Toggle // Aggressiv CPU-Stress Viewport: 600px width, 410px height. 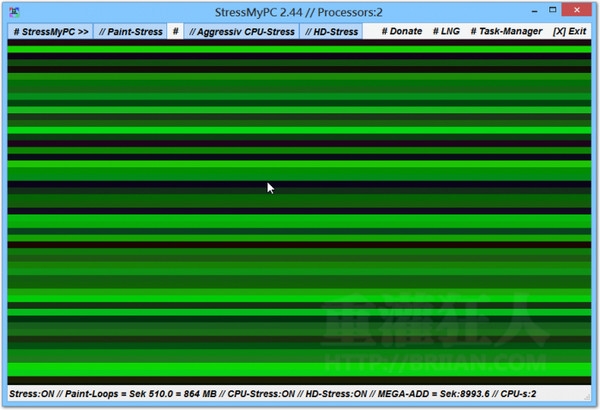coord(242,32)
